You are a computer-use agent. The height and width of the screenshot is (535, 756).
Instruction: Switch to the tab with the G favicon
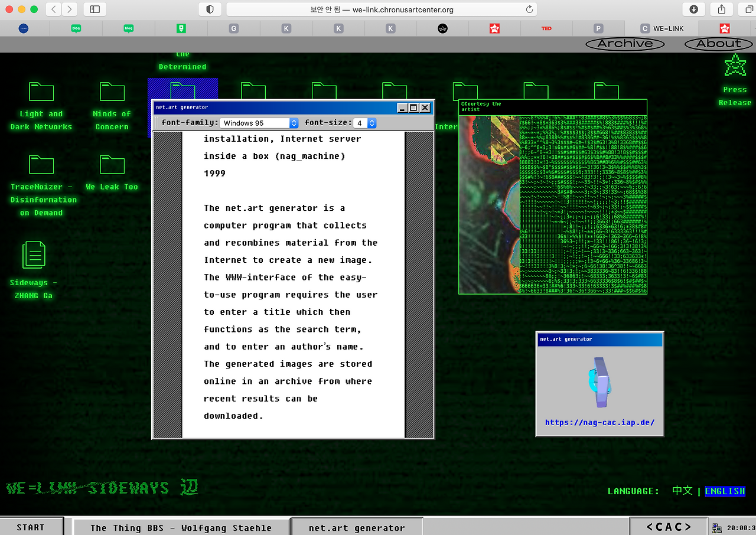click(234, 28)
